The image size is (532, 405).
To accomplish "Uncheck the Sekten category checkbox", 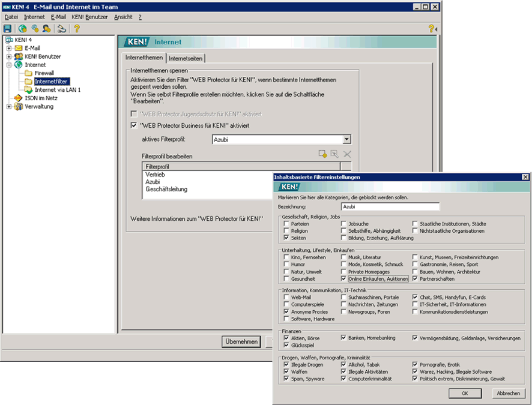I will 286,238.
